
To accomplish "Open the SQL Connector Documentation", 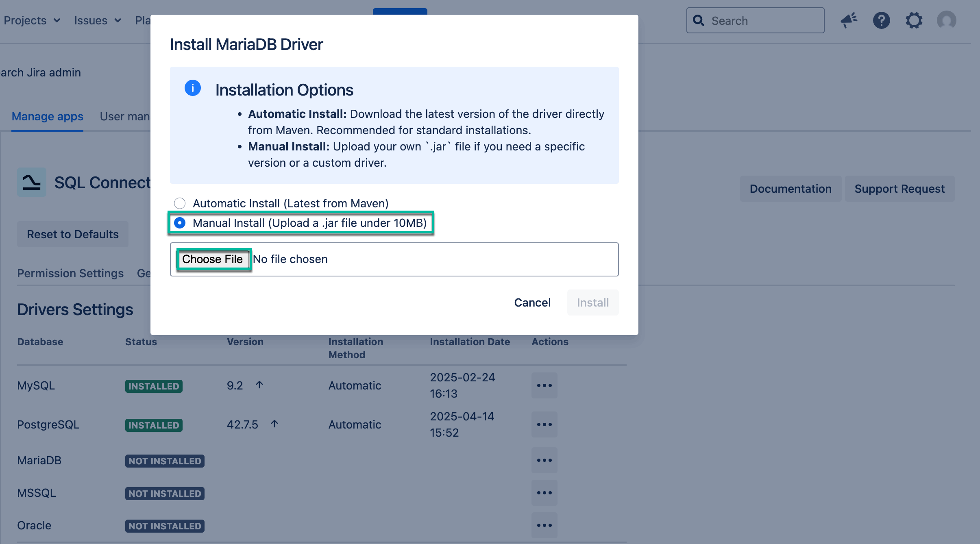I will point(790,188).
